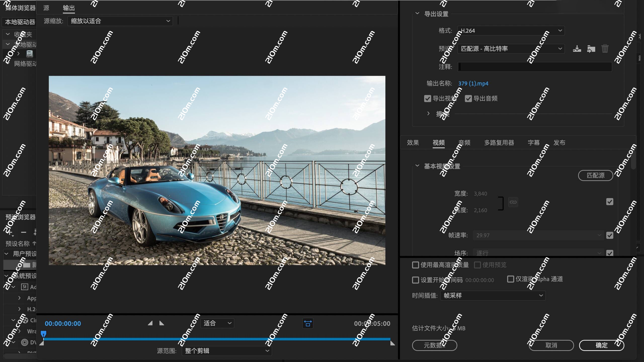Click the set out point icon

[x=162, y=323]
